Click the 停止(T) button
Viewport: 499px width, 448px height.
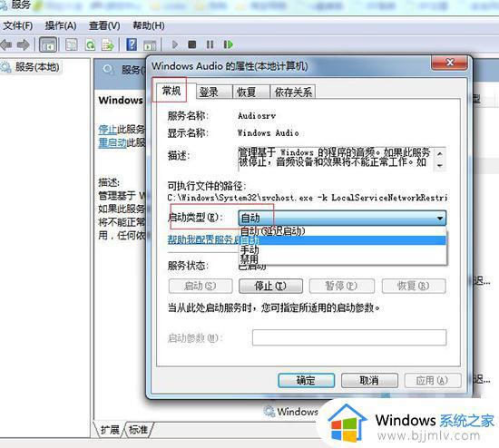[270, 286]
